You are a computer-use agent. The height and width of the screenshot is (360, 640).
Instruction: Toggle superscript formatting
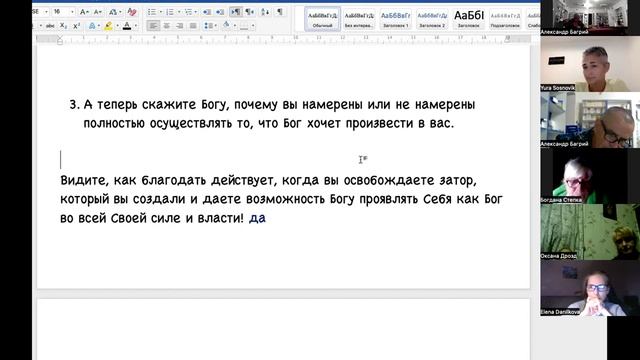pos(76,26)
